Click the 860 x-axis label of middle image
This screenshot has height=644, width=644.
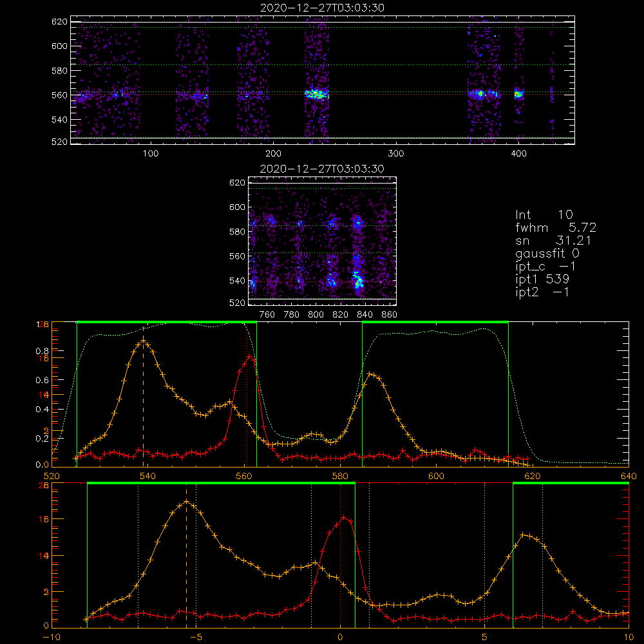pyautogui.click(x=390, y=315)
